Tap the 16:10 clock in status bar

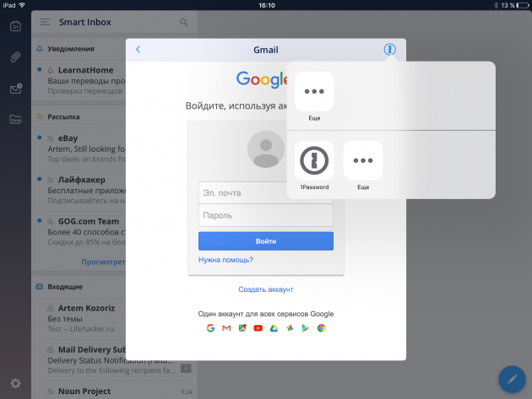267,5
